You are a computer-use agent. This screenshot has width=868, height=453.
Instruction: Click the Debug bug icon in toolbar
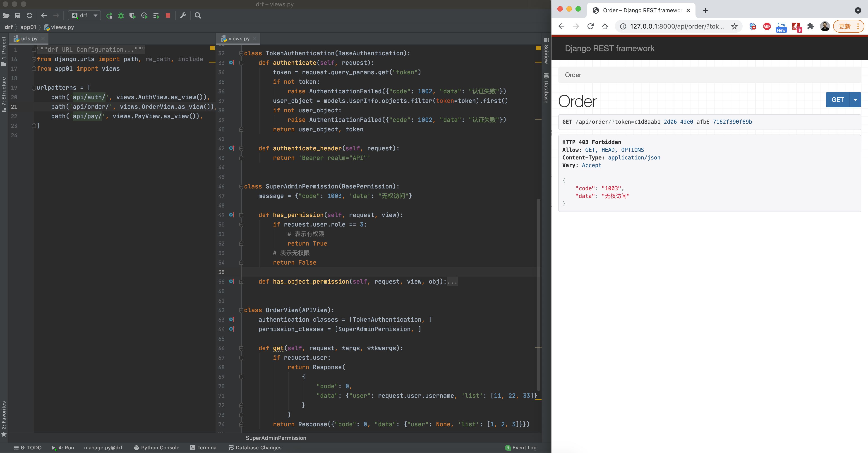click(121, 15)
